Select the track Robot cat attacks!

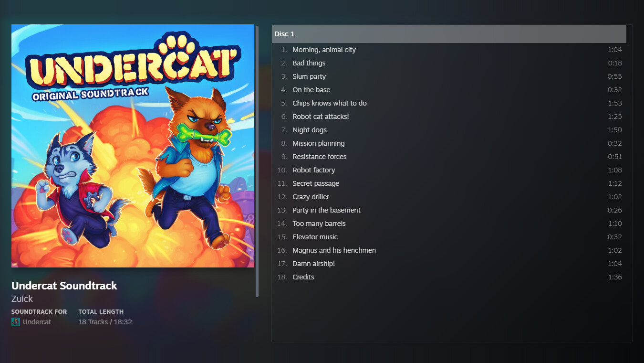click(x=320, y=116)
